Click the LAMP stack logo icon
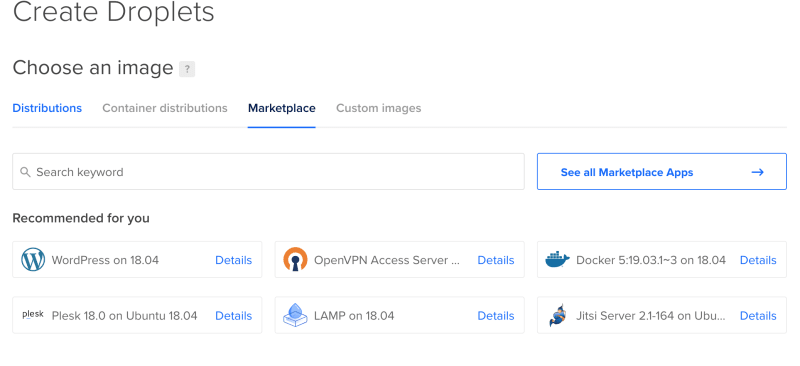Screen dimensions: 800x366 295,315
